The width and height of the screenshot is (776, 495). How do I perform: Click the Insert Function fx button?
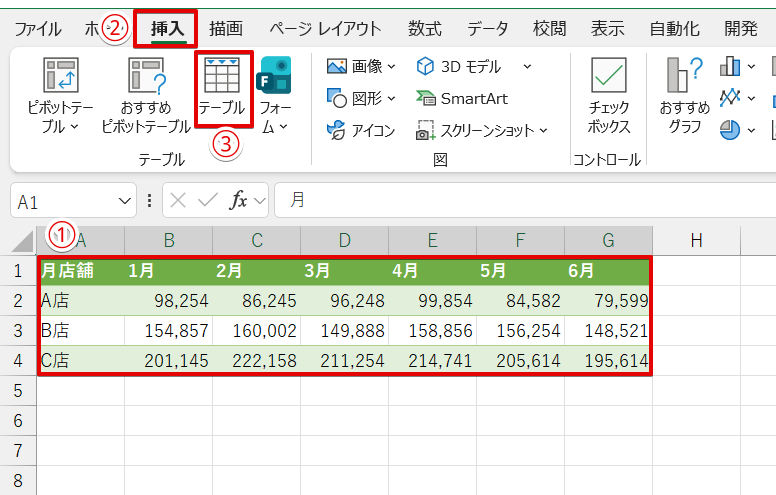239,200
